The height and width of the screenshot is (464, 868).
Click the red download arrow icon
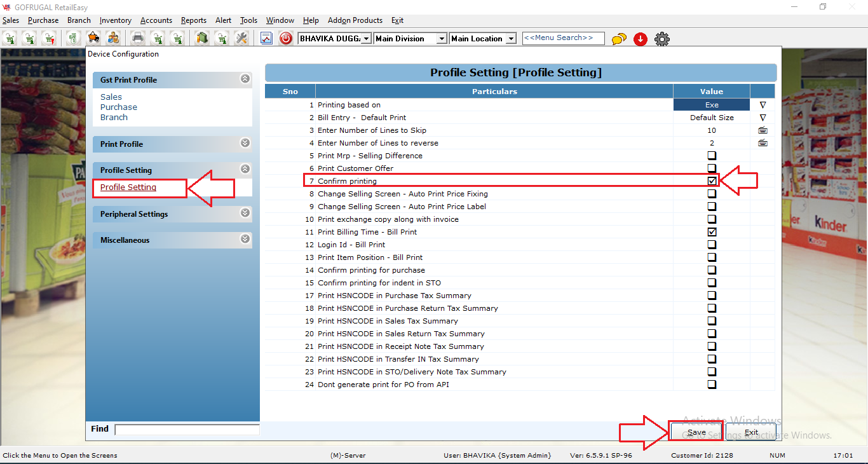coord(641,39)
